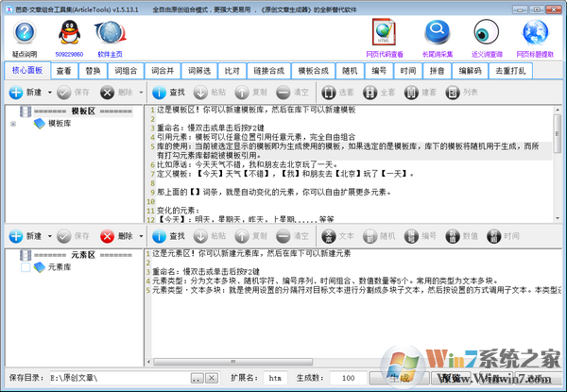Click the 生成数 input field

tap(348, 378)
